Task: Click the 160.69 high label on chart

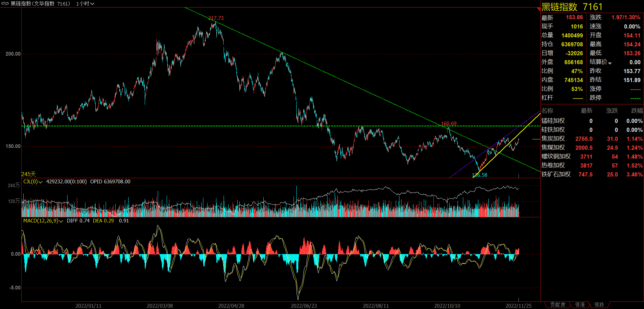Action: [449, 124]
